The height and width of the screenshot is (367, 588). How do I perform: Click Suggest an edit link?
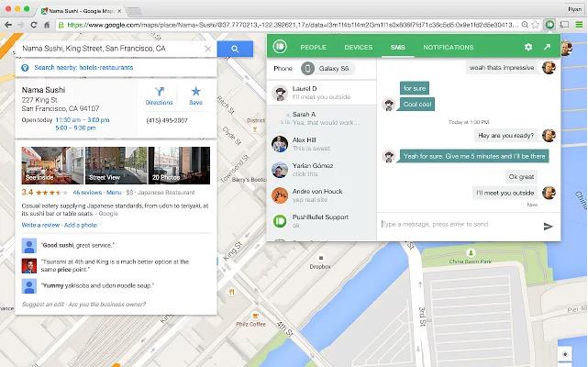(x=43, y=305)
